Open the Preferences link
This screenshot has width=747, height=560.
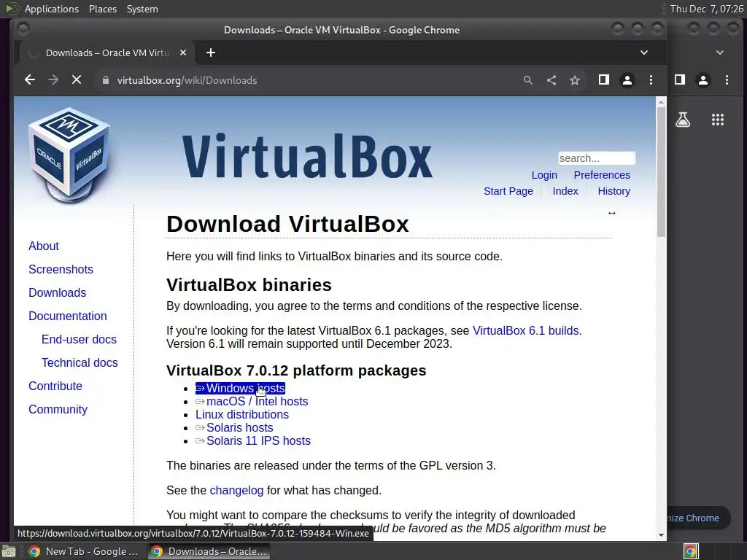[602, 175]
